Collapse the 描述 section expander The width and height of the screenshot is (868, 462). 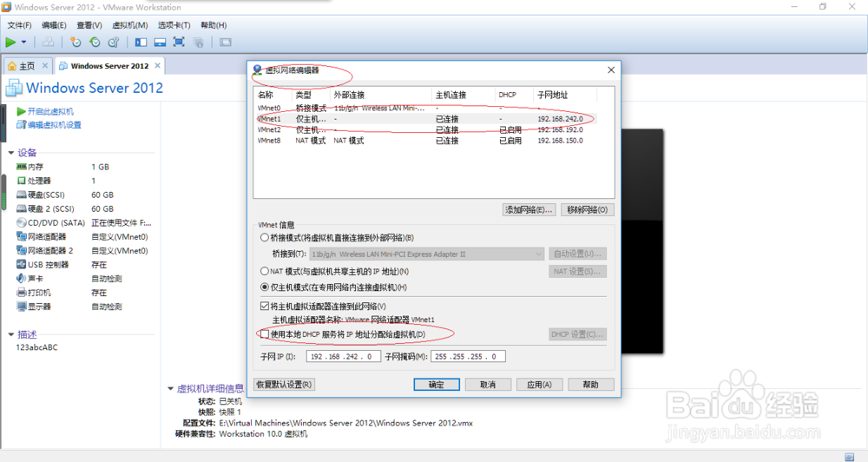(x=11, y=334)
